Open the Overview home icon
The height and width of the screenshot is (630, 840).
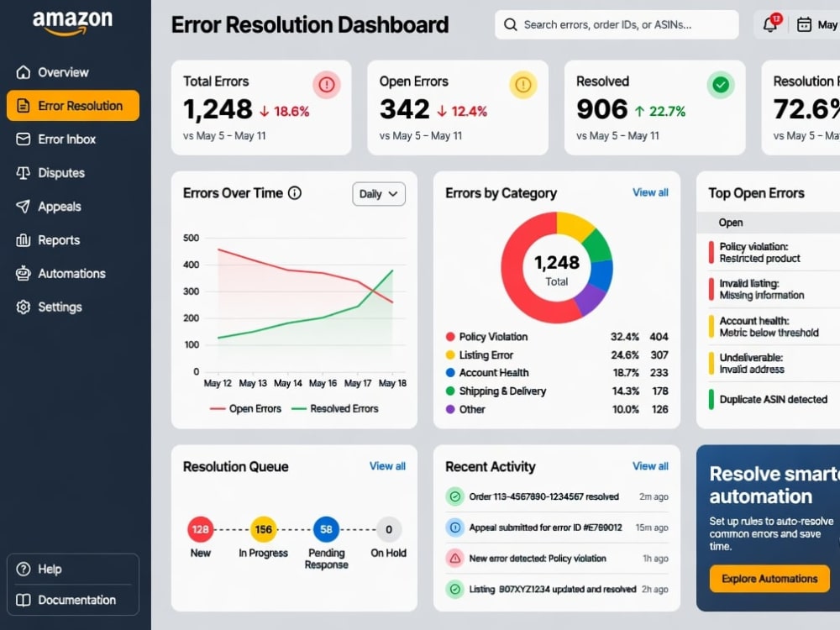23,72
